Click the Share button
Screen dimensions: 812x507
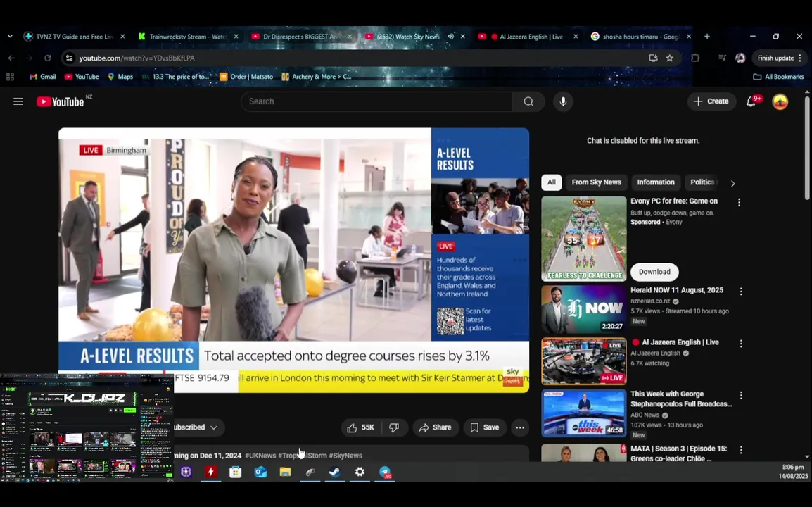point(435,427)
